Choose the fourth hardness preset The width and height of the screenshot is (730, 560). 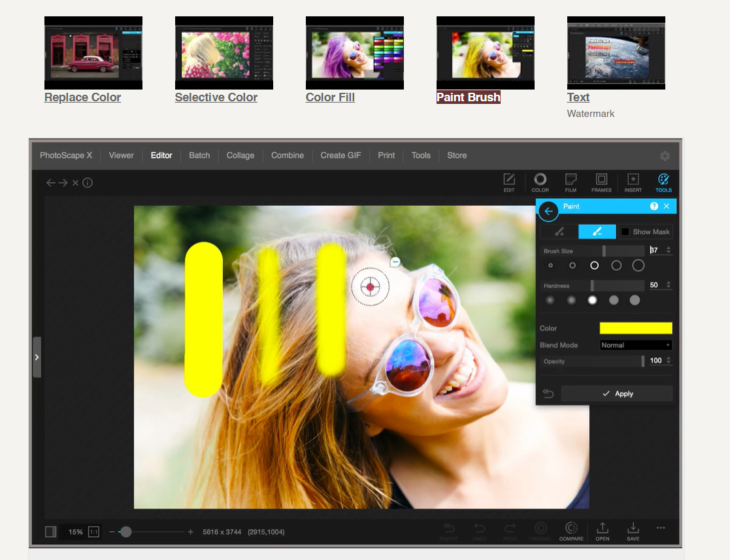(x=614, y=300)
